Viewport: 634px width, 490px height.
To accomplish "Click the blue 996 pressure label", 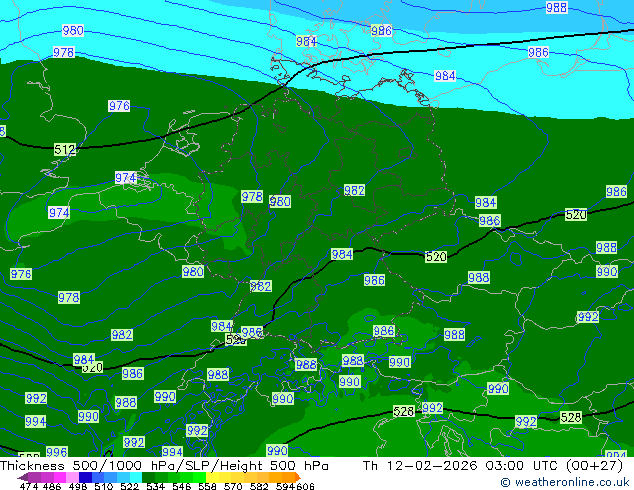I will click(57, 452).
